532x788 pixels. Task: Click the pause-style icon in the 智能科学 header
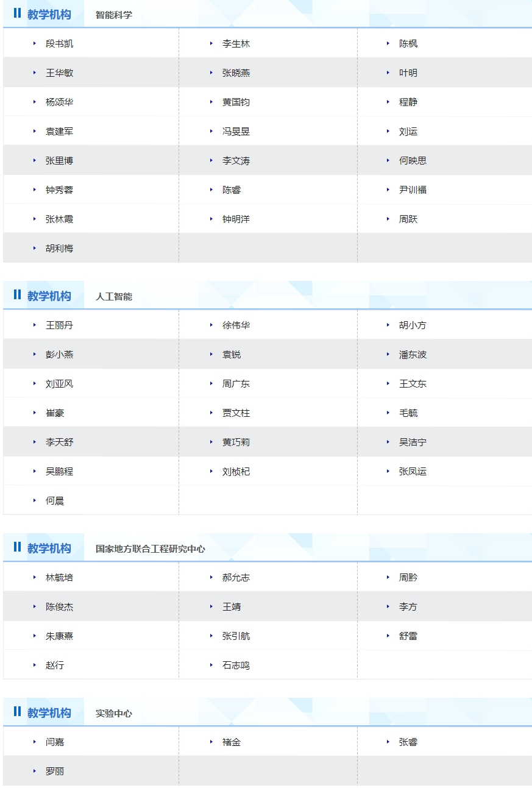pos(17,13)
